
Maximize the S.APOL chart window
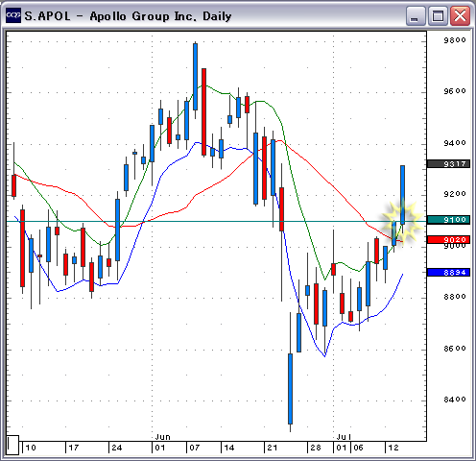click(x=438, y=15)
